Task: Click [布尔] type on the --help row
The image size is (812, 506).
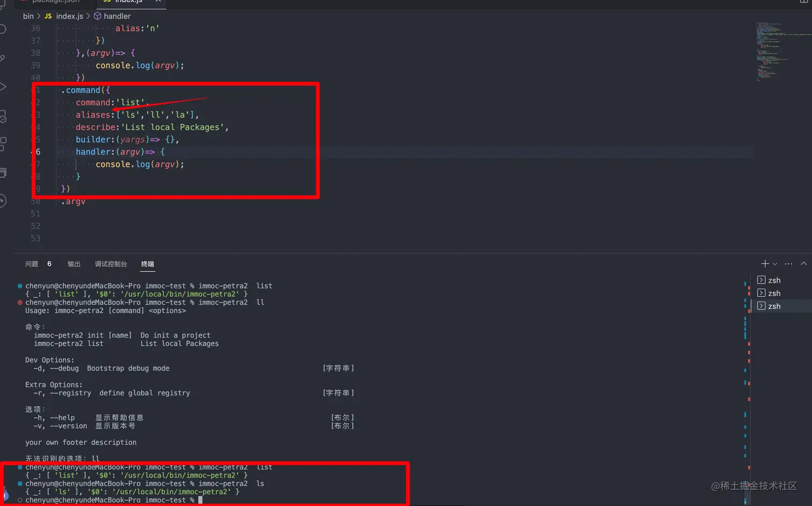Action: [343, 418]
